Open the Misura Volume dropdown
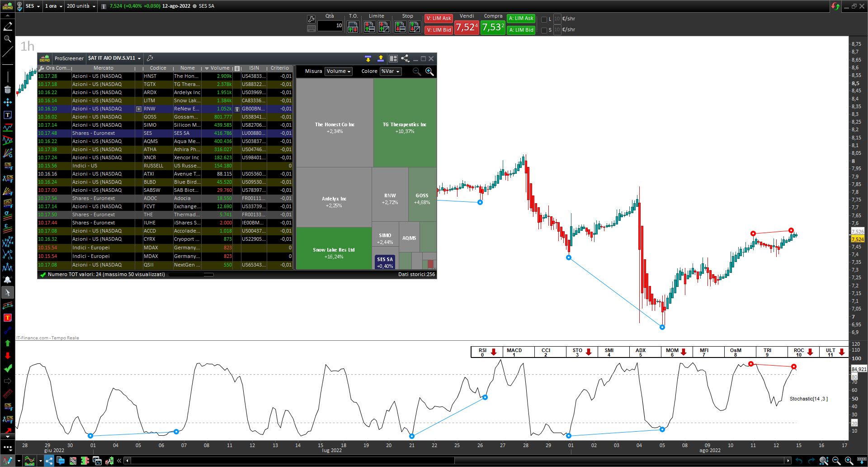The width and height of the screenshot is (868, 467). [x=339, y=71]
